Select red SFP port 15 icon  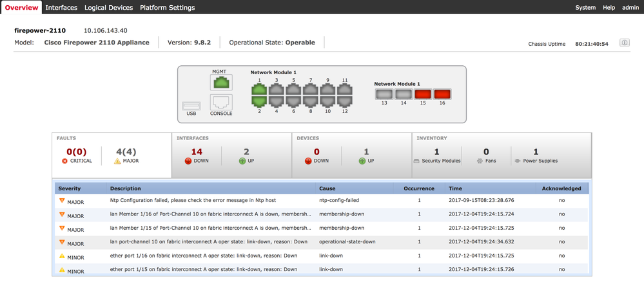(423, 94)
